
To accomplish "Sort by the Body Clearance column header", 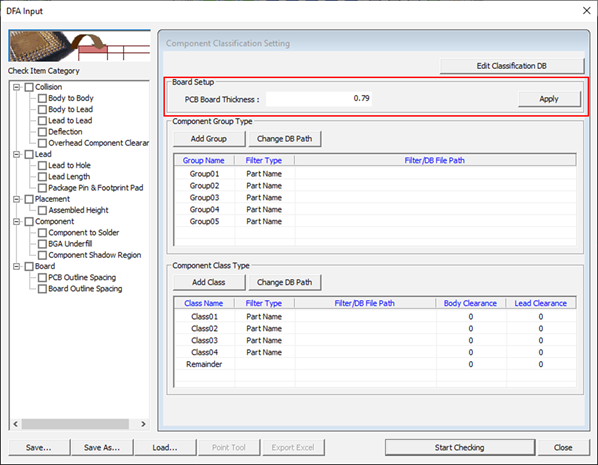I will point(470,303).
